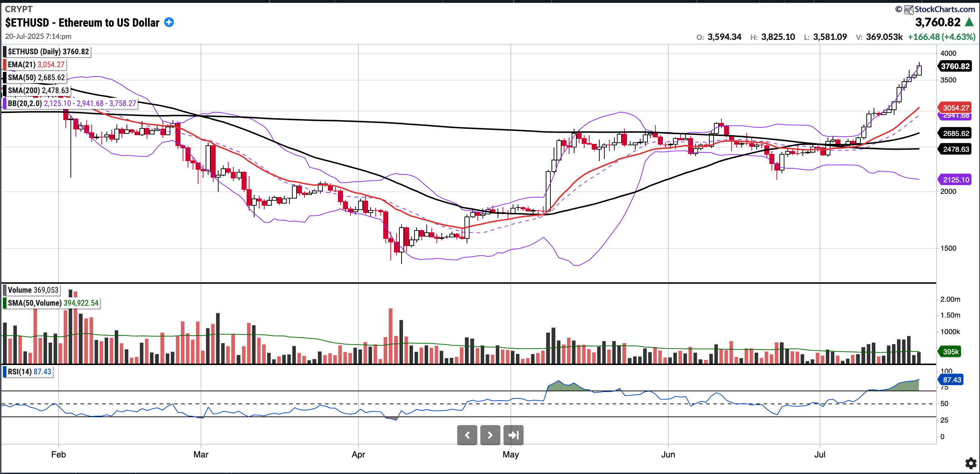Click the SMA(50,Volume) legend label
980x474 pixels.
[x=52, y=303]
